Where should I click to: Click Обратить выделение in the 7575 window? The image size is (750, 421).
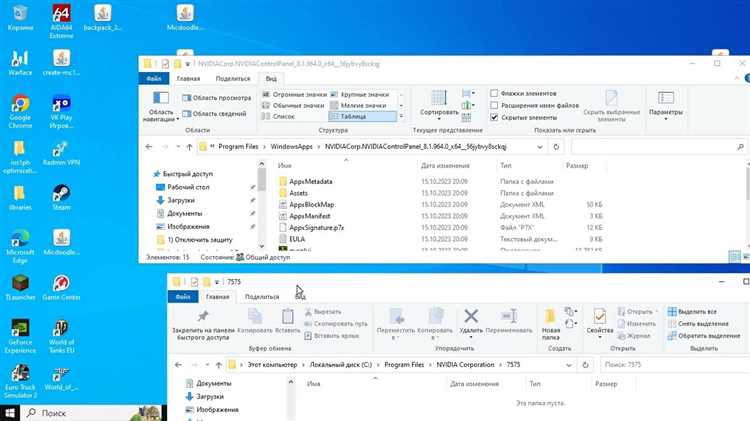[704, 336]
